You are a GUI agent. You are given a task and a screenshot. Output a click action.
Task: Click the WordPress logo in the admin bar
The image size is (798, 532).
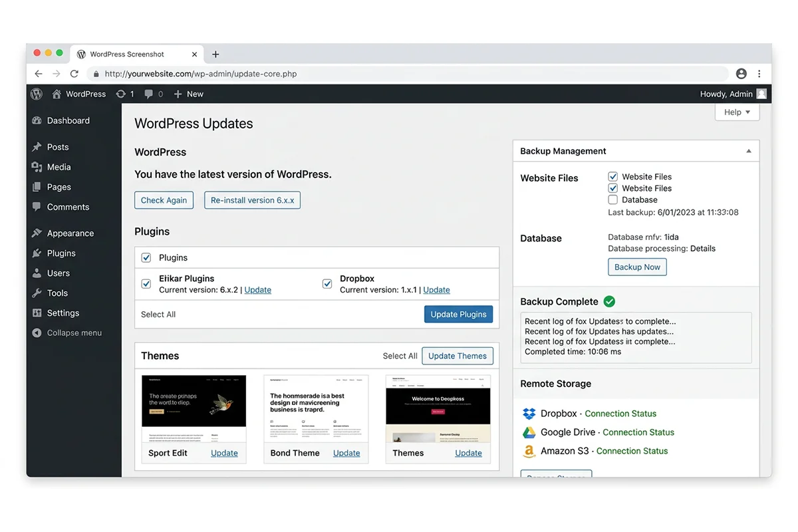coord(37,94)
